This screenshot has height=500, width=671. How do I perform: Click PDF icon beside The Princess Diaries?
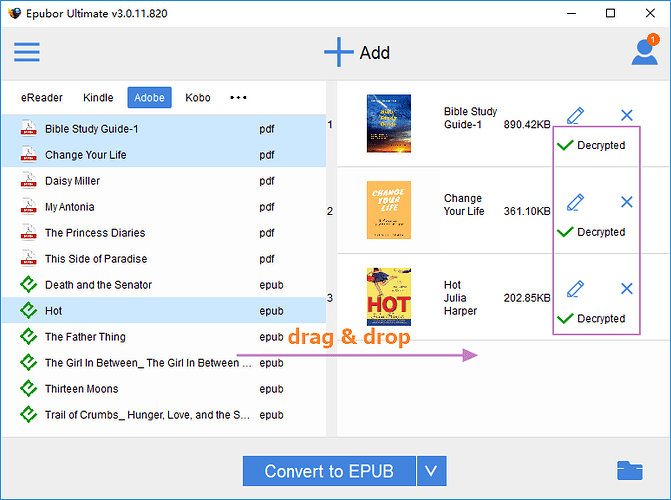[29, 232]
